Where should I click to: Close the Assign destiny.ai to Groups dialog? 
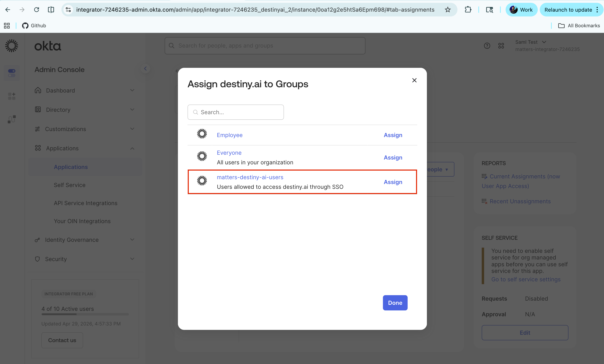(x=414, y=80)
